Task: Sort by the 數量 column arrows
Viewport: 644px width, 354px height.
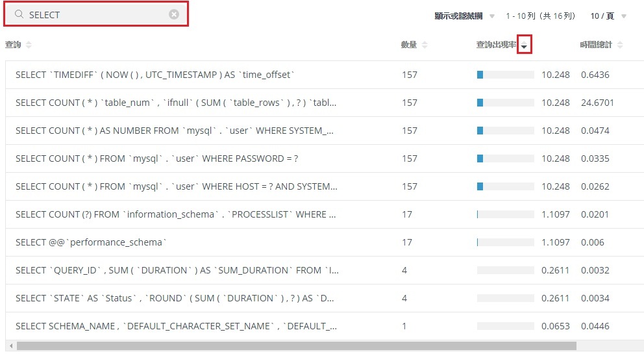Action: pos(425,45)
